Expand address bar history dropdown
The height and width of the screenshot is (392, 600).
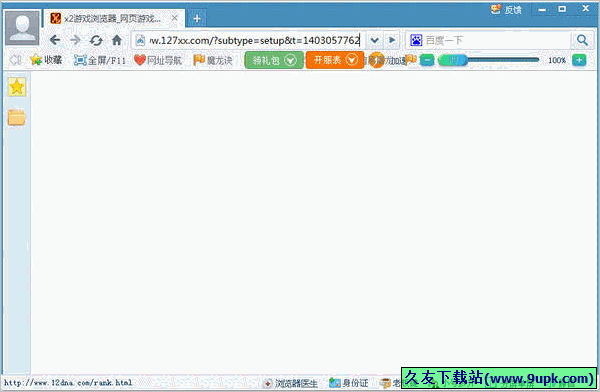[x=375, y=40]
